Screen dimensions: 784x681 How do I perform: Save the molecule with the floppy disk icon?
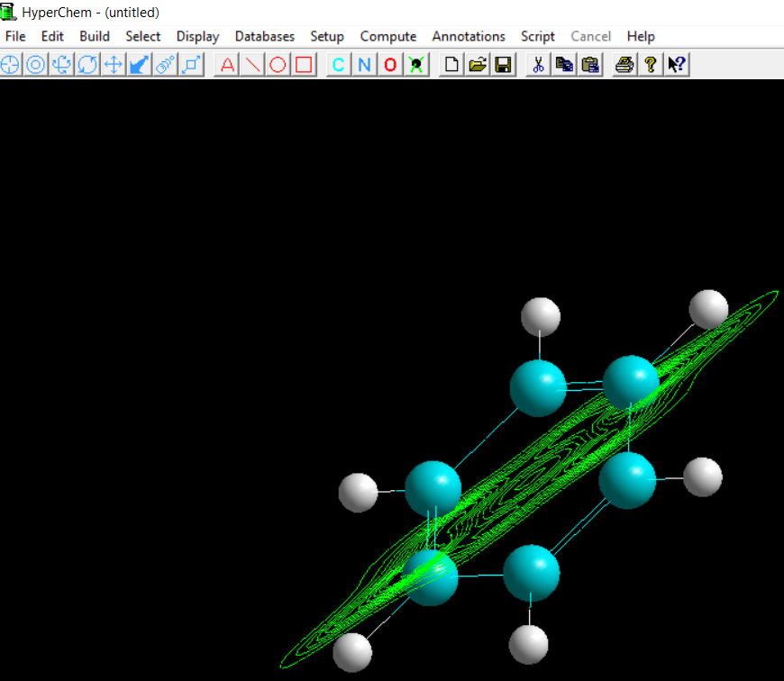[504, 65]
